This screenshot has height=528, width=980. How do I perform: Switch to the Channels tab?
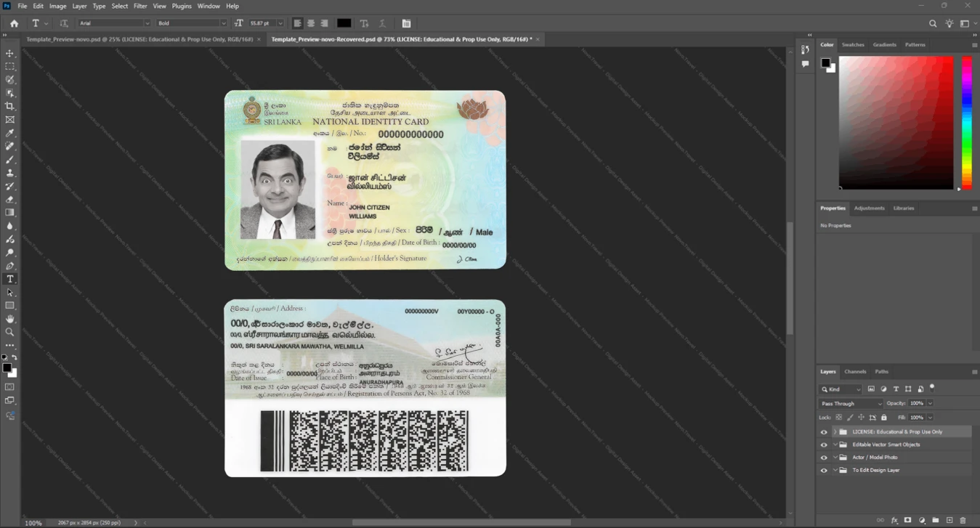[x=855, y=371]
